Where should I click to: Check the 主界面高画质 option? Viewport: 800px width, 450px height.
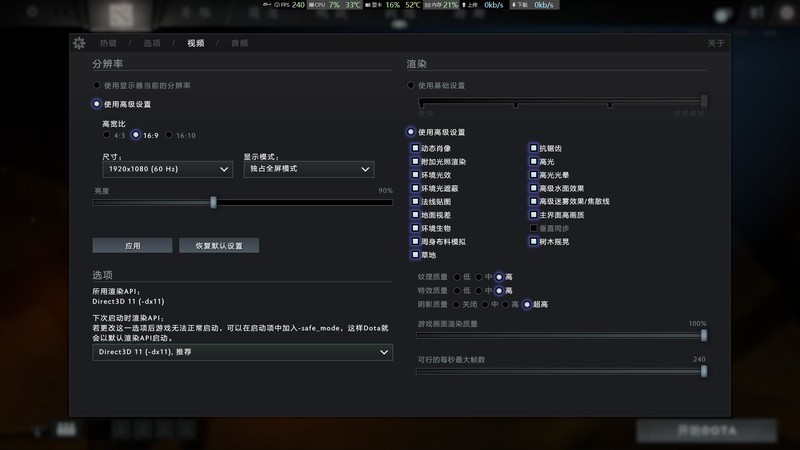coord(534,215)
